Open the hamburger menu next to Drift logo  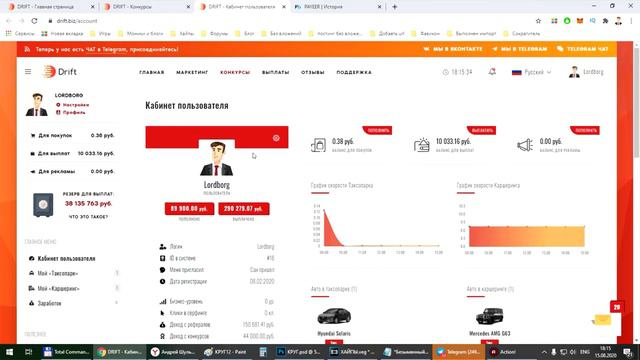28,72
